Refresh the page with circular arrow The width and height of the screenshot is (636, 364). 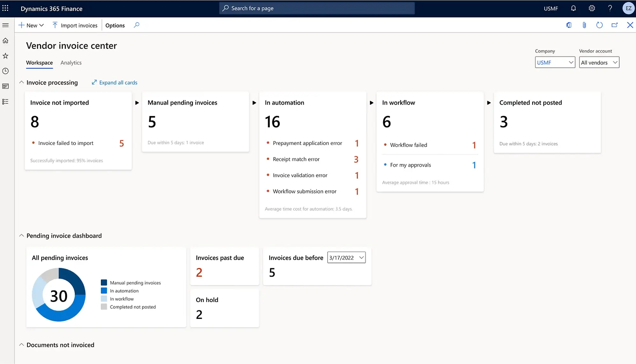point(599,25)
